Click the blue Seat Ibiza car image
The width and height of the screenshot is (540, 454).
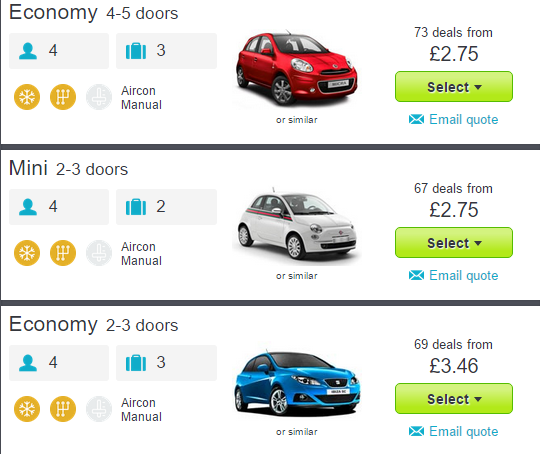point(297,382)
